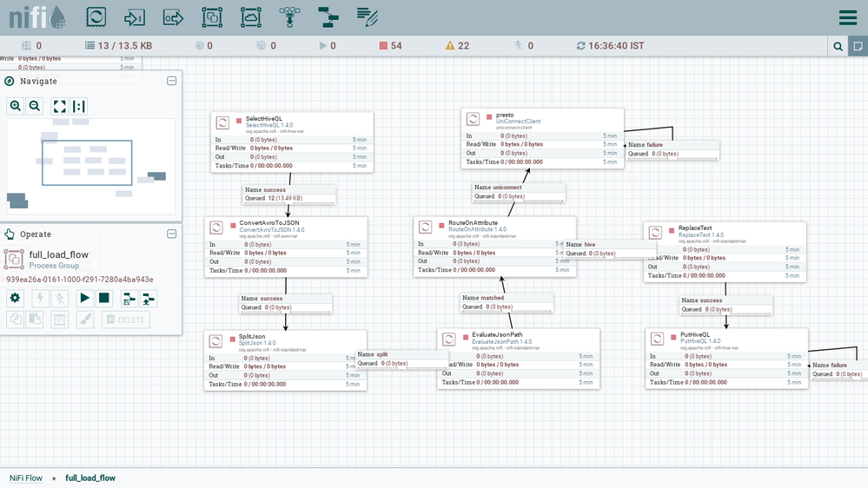Click the Funnel toolbar icon
Screen dimensions: 868x488
288,16
